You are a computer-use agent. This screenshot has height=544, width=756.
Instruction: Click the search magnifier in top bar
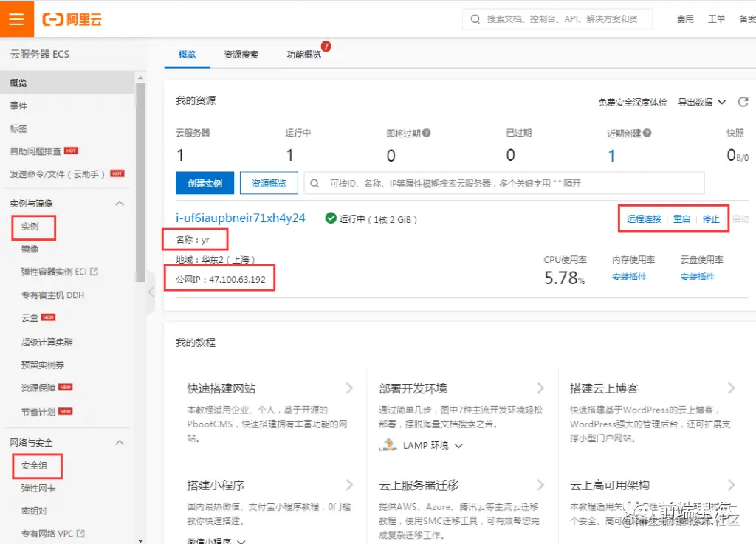tap(475, 19)
